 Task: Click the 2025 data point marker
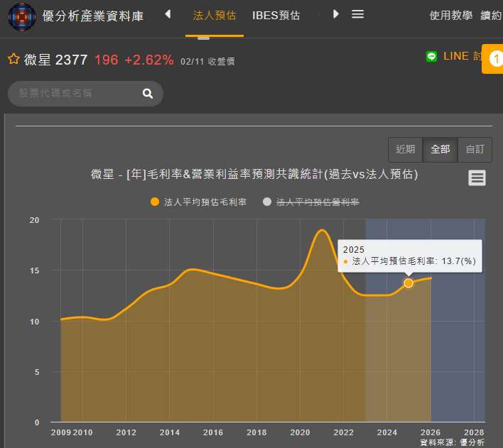409,283
